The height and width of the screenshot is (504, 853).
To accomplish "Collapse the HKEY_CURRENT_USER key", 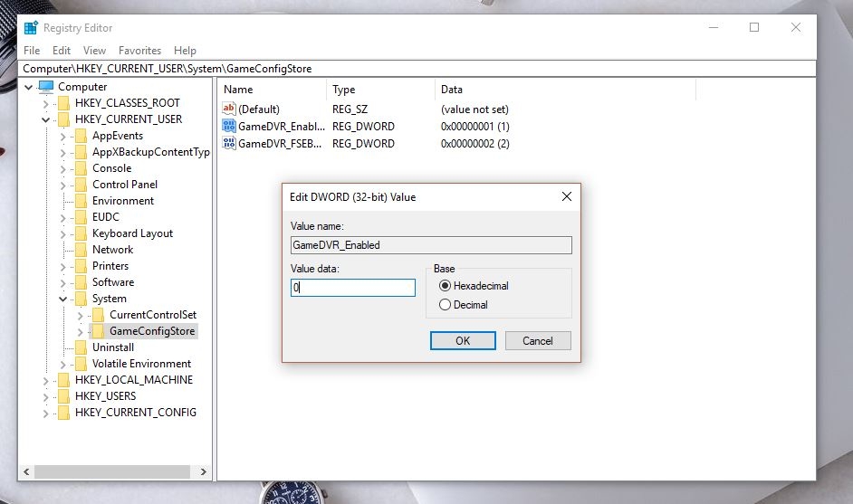I will pyautogui.click(x=45, y=119).
